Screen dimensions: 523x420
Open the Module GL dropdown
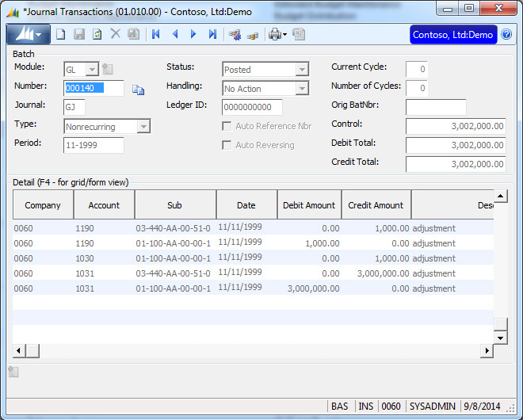[x=92, y=70]
